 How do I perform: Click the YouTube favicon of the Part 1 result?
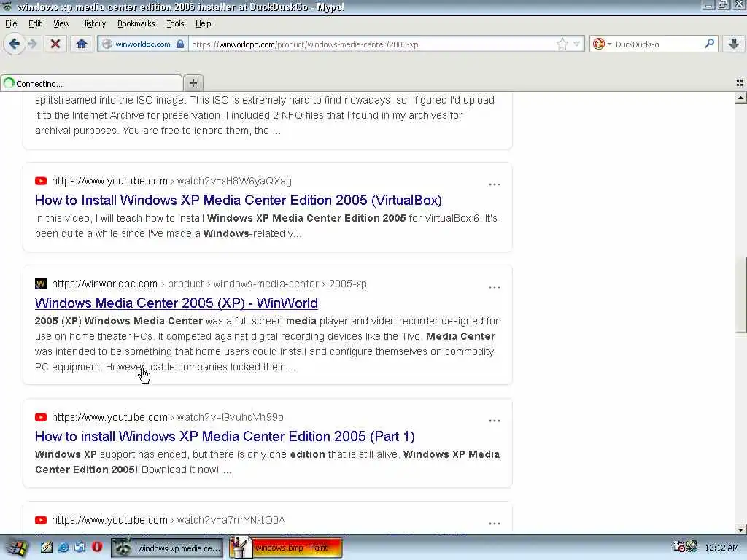41,417
